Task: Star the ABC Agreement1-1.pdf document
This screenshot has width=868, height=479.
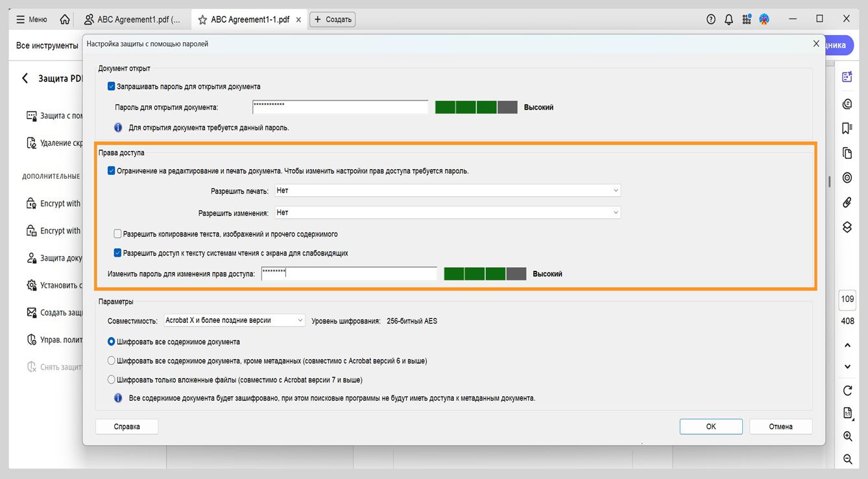Action: (x=202, y=19)
